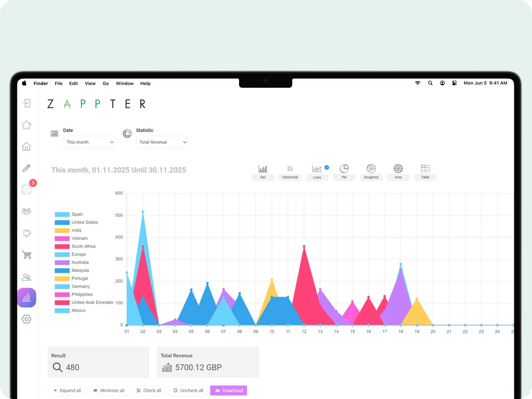
Task: Open the Date dropdown showing This month
Action: (89, 142)
